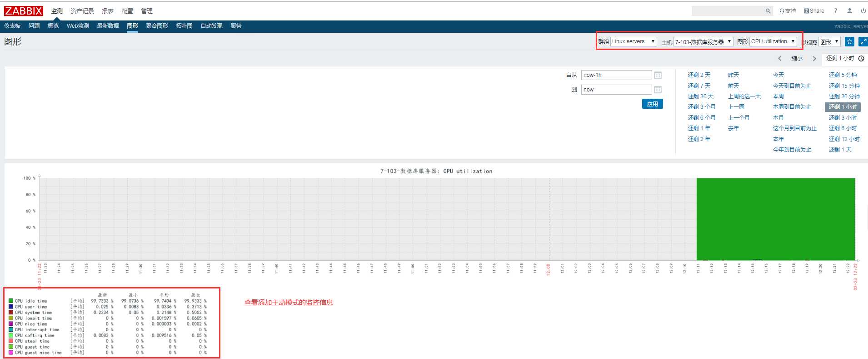Open the user profile icon
The width and height of the screenshot is (868, 359).
(x=849, y=11)
